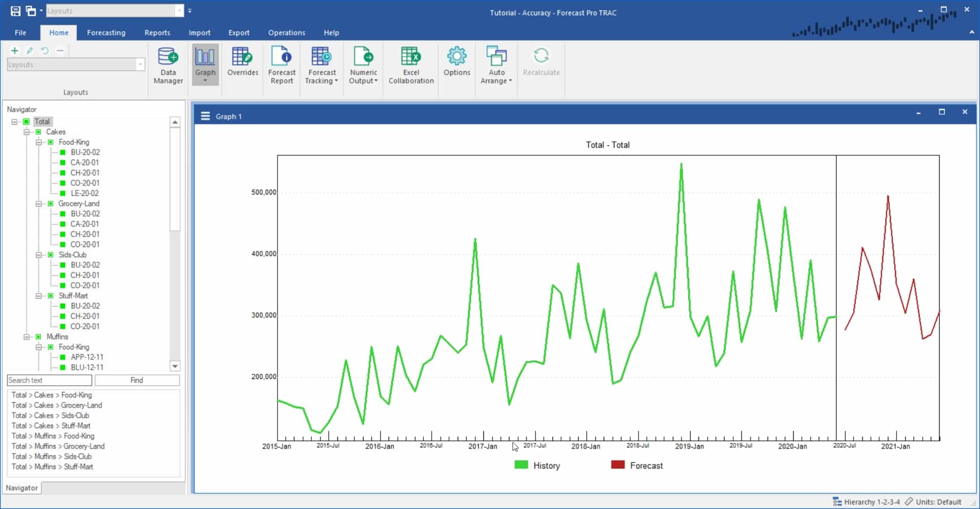This screenshot has height=509, width=980.
Task: Click the Find button
Action: tap(136, 380)
